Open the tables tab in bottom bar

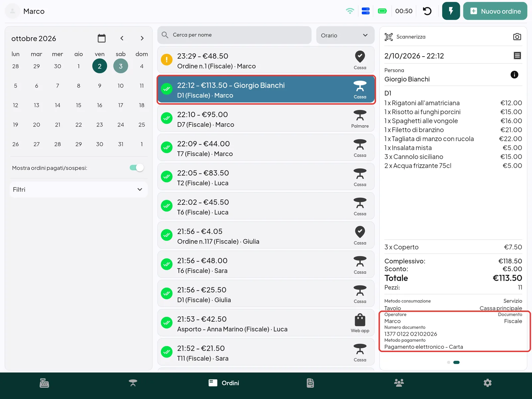point(133,383)
